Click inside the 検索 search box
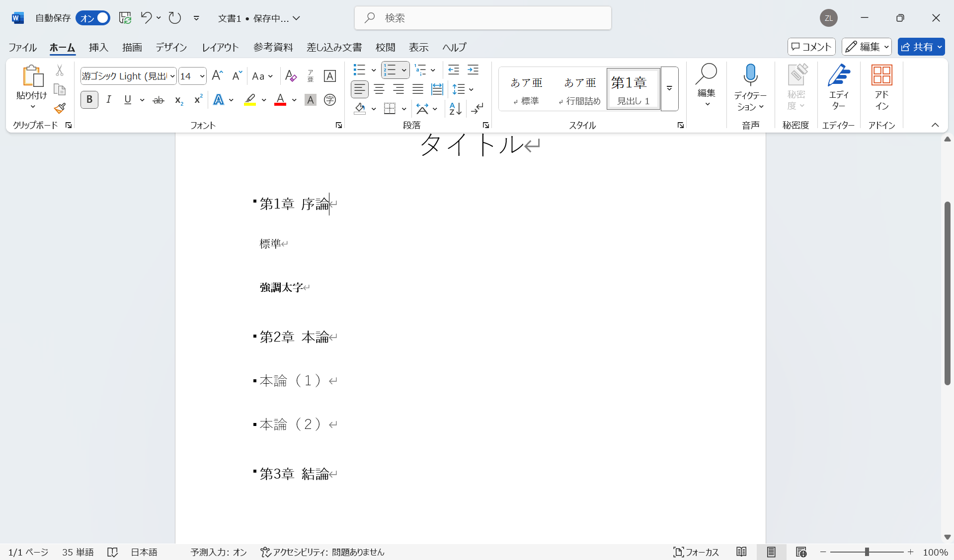 point(482,18)
